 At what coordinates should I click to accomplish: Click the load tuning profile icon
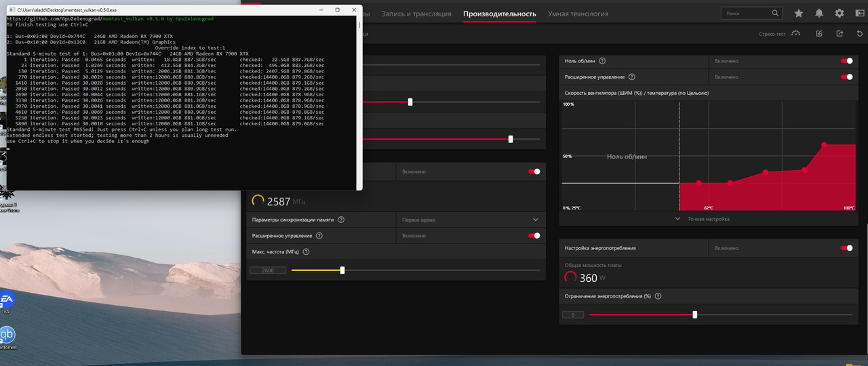(819, 33)
